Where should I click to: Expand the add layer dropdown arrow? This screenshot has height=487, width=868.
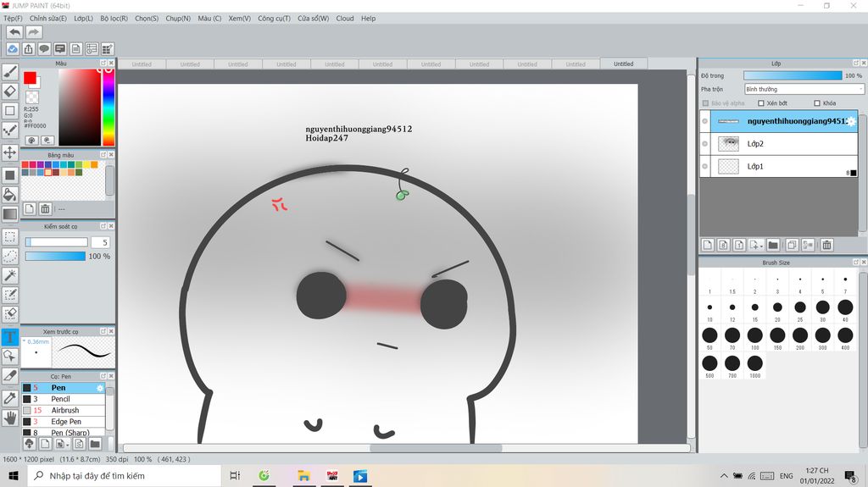tap(762, 246)
